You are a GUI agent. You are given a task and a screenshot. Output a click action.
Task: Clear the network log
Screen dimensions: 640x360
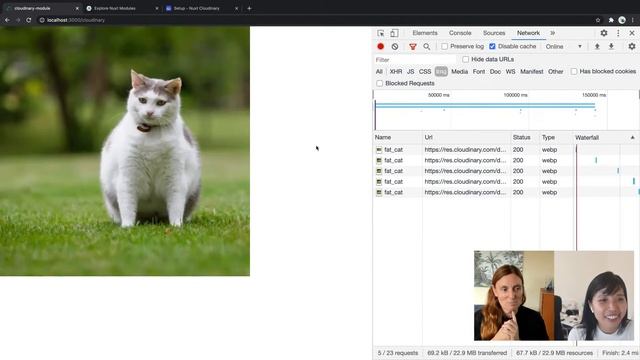coord(395,47)
